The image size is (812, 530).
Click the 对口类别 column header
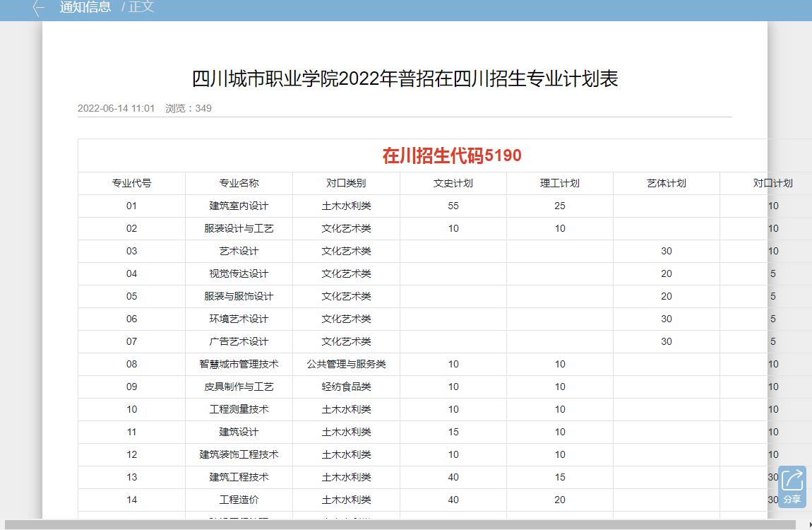[346, 184]
